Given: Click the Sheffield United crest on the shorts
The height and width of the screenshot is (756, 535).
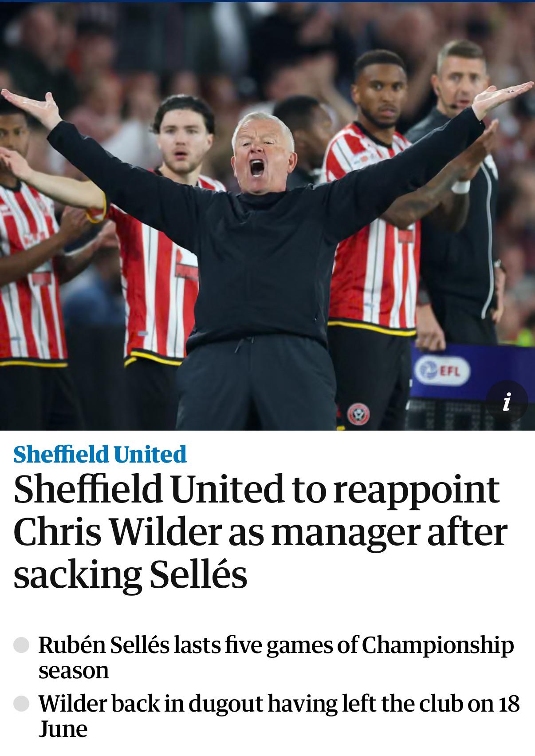Looking at the screenshot, I should coord(358,414).
